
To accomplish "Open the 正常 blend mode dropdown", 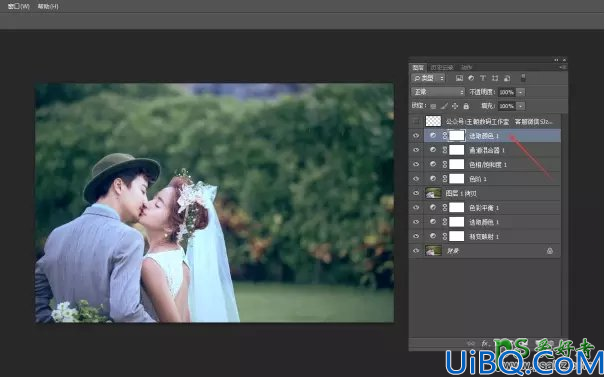I will [438, 92].
